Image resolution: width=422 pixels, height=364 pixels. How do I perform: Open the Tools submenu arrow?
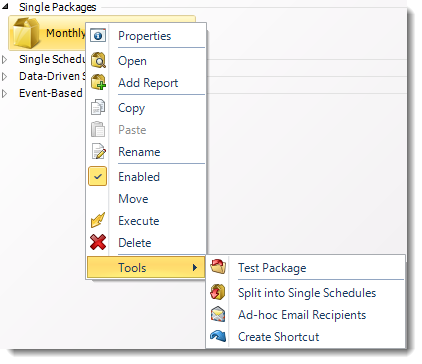click(195, 267)
